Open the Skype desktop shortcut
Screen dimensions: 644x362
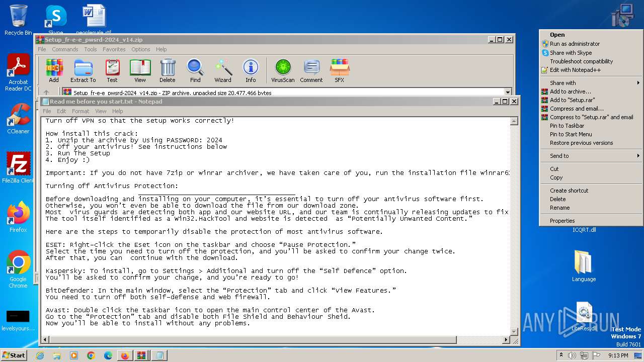(x=55, y=19)
